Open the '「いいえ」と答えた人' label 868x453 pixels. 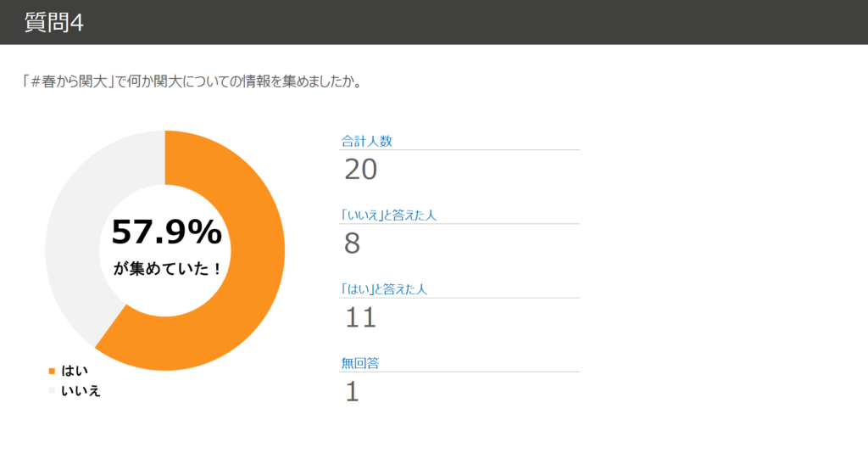point(388,215)
